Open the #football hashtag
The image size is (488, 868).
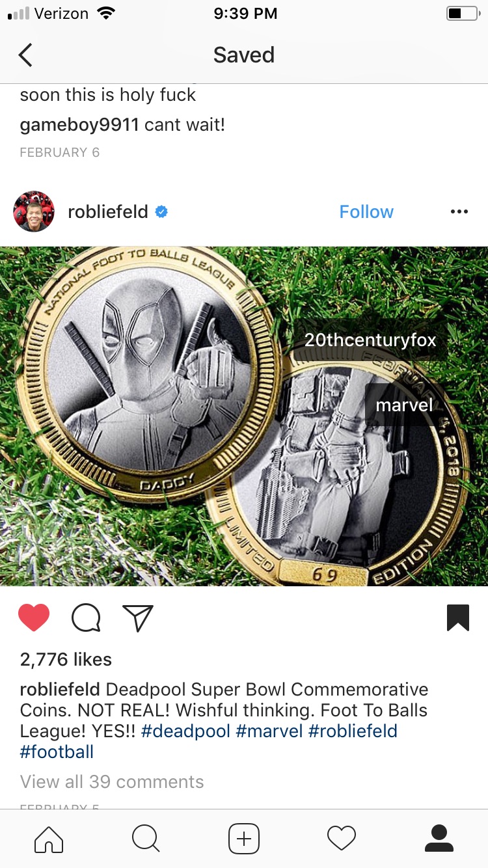click(x=57, y=752)
